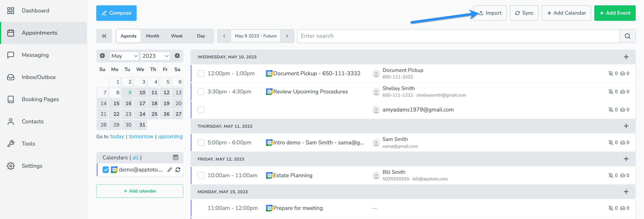Check the Document Pickup appointment checkbox
This screenshot has width=644, height=219.
[201, 73]
